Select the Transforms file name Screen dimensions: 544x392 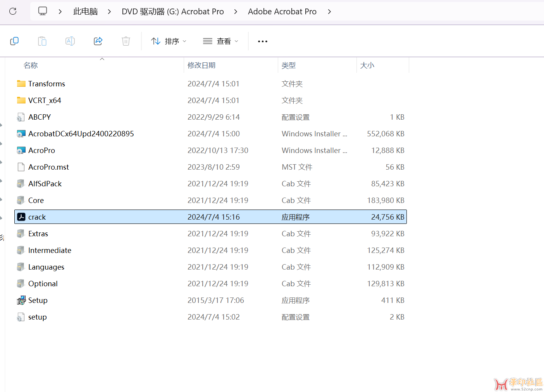pyautogui.click(x=46, y=84)
